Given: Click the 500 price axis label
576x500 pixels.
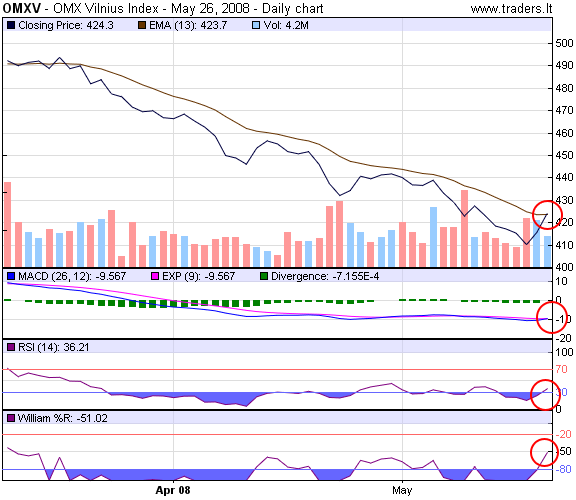Looking at the screenshot, I should (x=564, y=43).
